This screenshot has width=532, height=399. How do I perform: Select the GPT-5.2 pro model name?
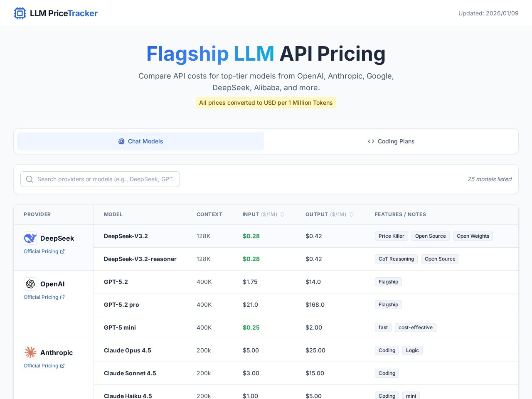[121, 305]
